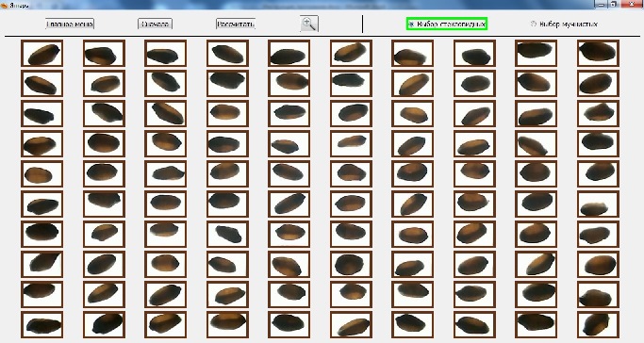Select the Выбор мучнистых radio option

click(564, 24)
